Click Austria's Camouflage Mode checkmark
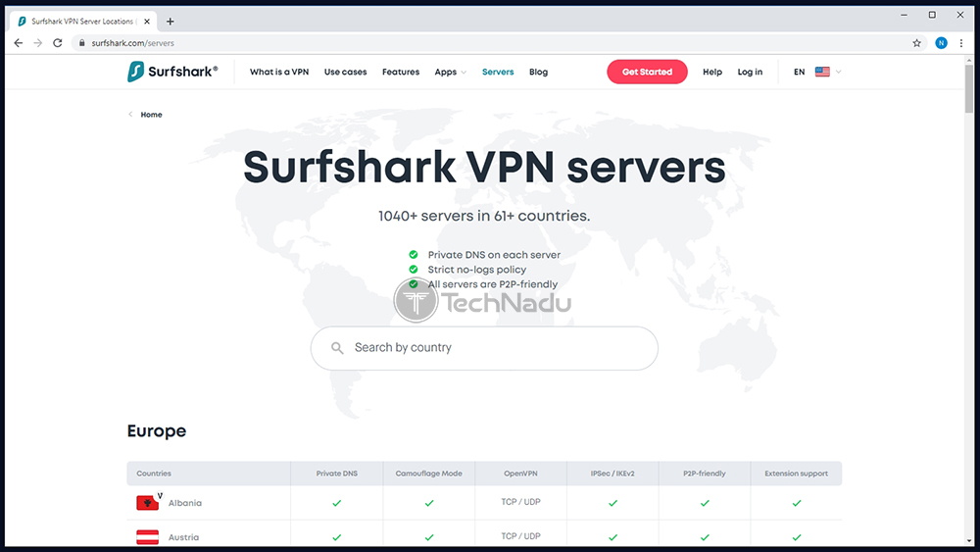The height and width of the screenshot is (552, 980). pyautogui.click(x=429, y=537)
